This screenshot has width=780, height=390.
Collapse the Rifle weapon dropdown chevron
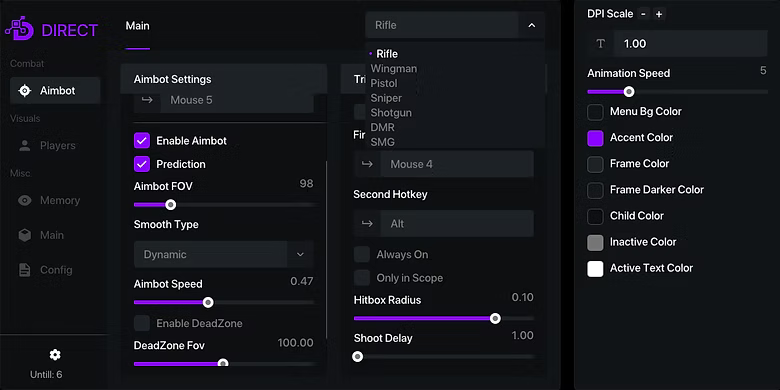(x=532, y=25)
